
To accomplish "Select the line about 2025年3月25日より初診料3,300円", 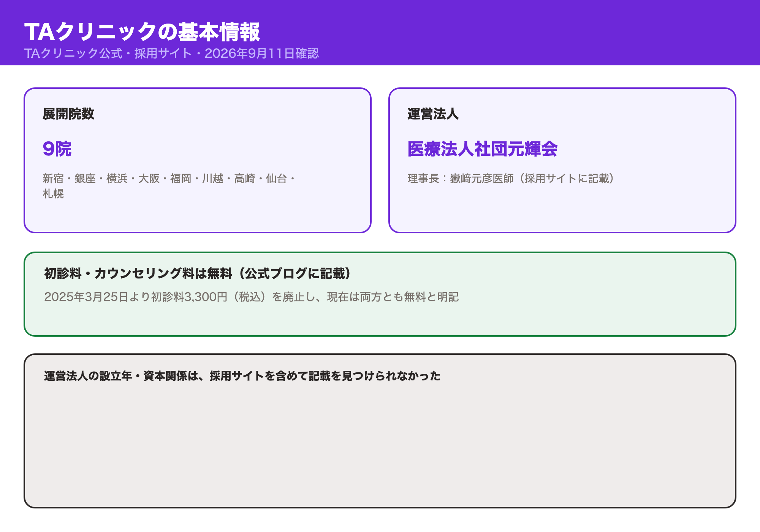I will coord(252,297).
